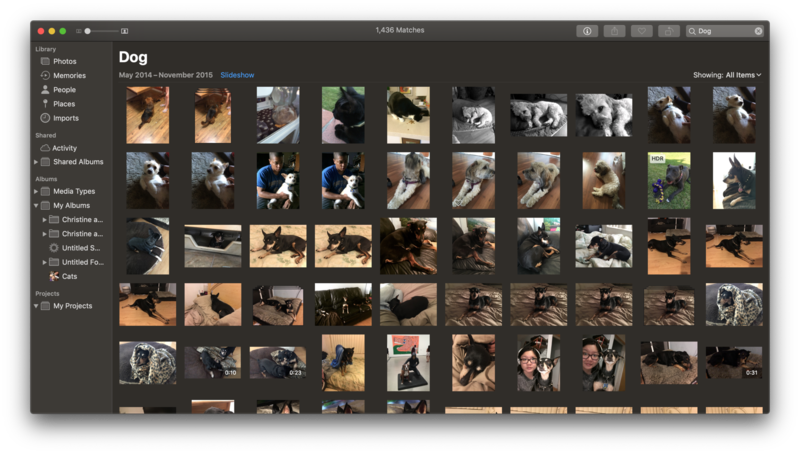Select the Cats album
Screen dimensions: 800x454
69,276
